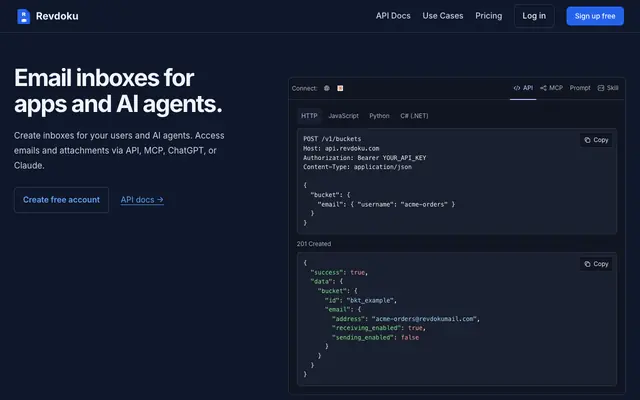Click the 201 Created label
The height and width of the screenshot is (400, 640).
(x=313, y=244)
